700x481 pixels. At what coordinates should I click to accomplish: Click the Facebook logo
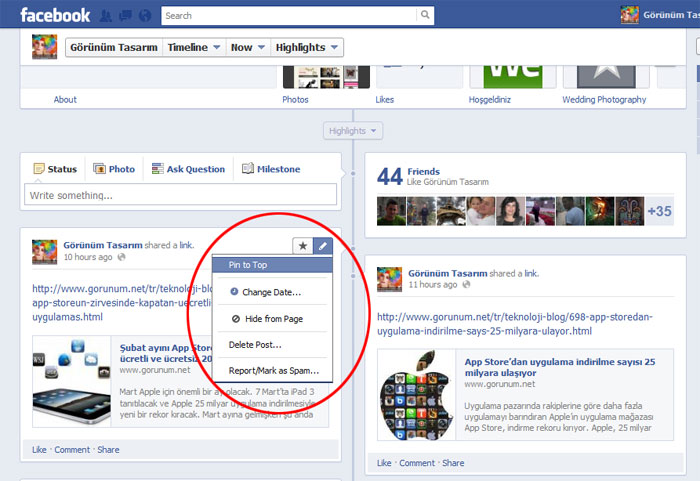(55, 15)
